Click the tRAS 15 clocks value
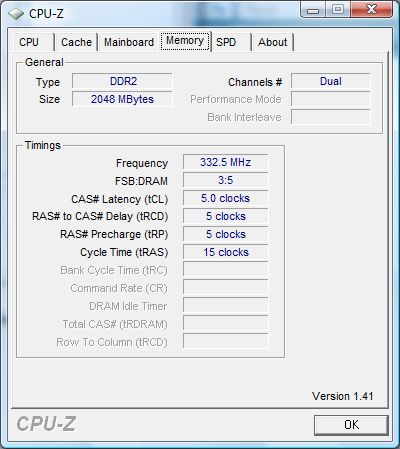This screenshot has width=400, height=449. pos(226,252)
